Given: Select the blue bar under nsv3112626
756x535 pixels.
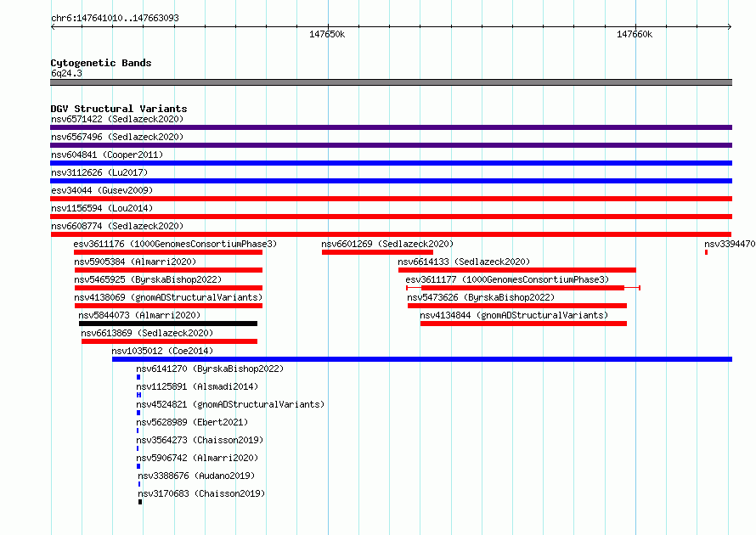Looking at the screenshot, I should pyautogui.click(x=391, y=181).
